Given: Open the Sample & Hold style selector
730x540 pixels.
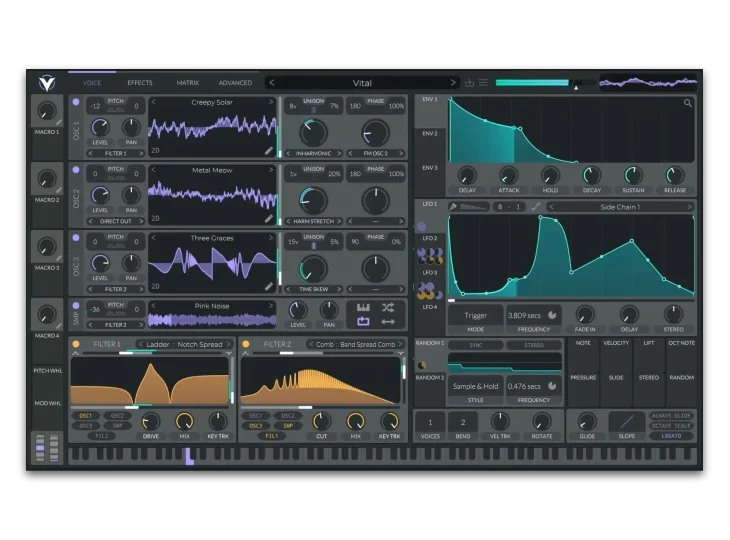Looking at the screenshot, I should 475,386.
